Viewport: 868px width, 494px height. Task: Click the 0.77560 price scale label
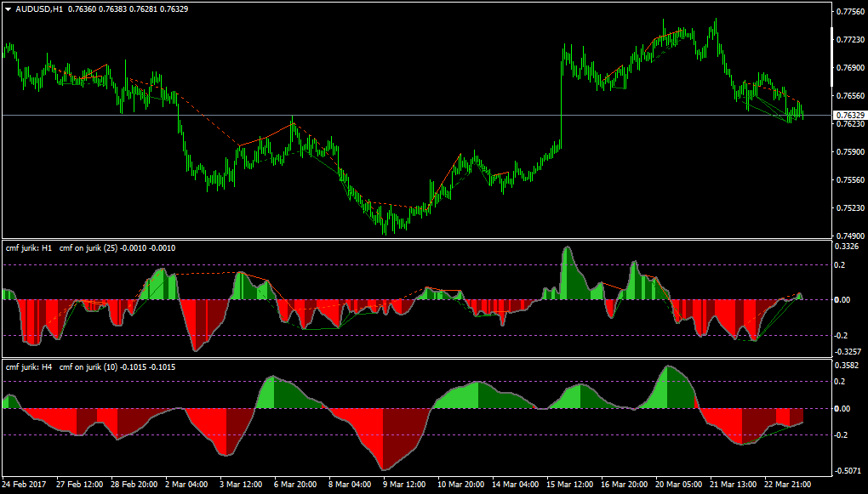850,11
